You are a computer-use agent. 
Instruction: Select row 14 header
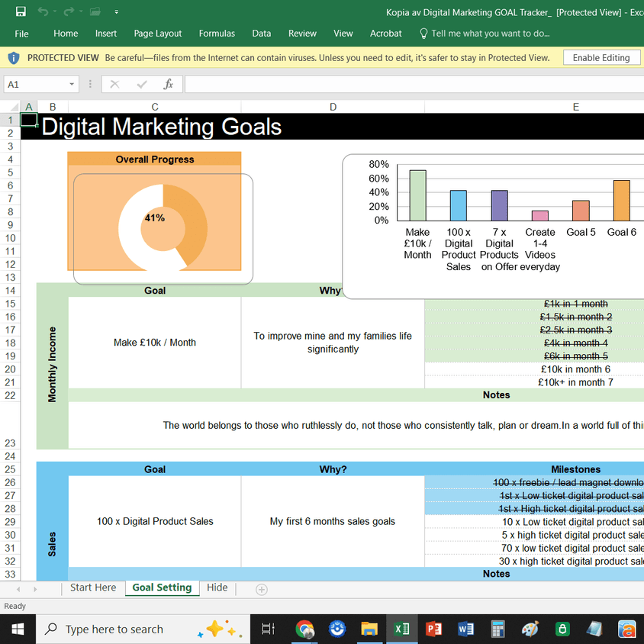pyautogui.click(x=10, y=291)
